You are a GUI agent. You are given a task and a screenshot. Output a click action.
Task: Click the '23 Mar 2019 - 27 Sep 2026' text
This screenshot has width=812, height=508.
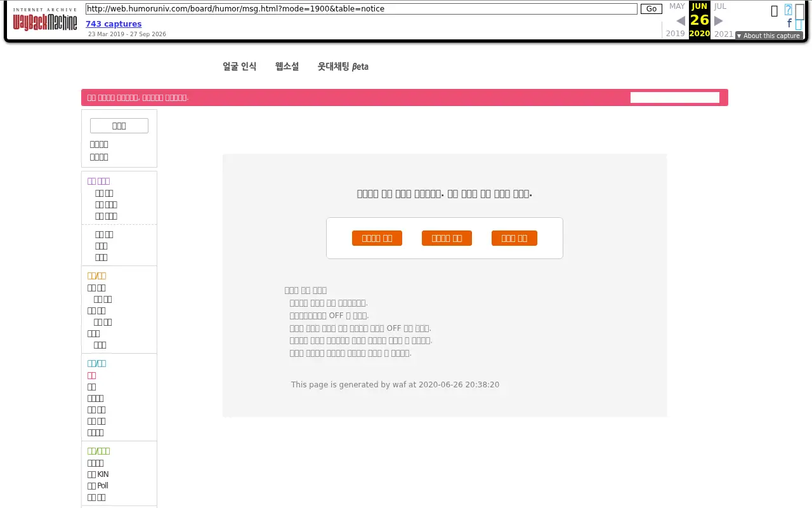[x=127, y=34]
